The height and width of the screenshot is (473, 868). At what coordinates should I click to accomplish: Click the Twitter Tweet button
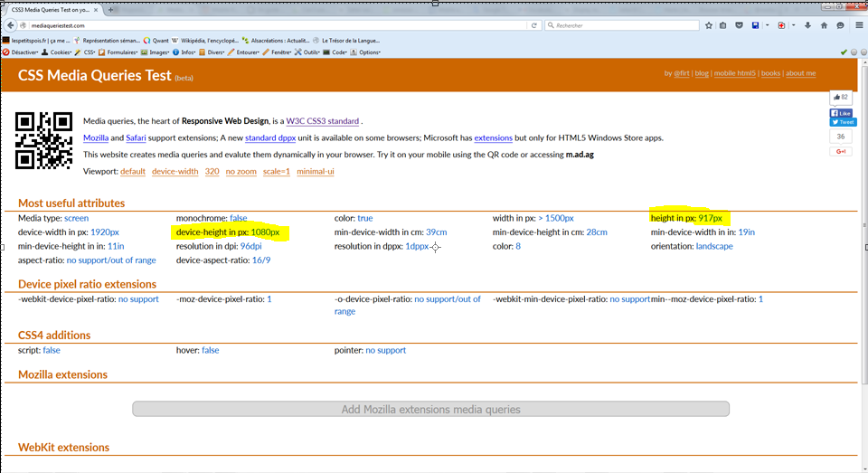(842, 121)
